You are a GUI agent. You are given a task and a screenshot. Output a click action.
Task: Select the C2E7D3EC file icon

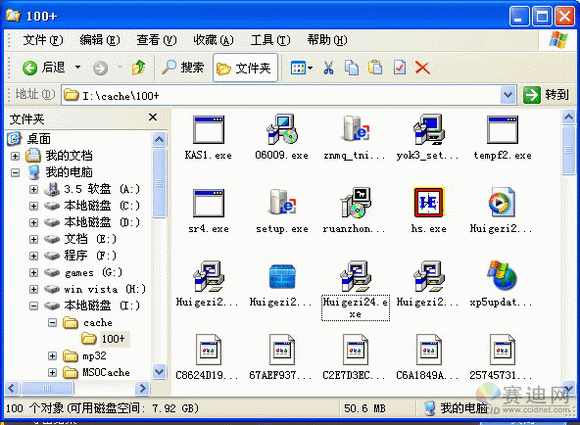(x=355, y=350)
